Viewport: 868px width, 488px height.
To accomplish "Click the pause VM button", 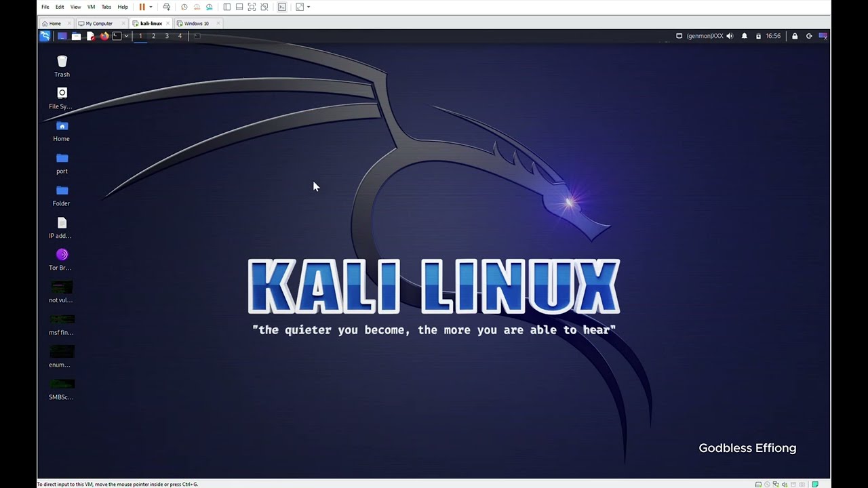I will click(142, 7).
